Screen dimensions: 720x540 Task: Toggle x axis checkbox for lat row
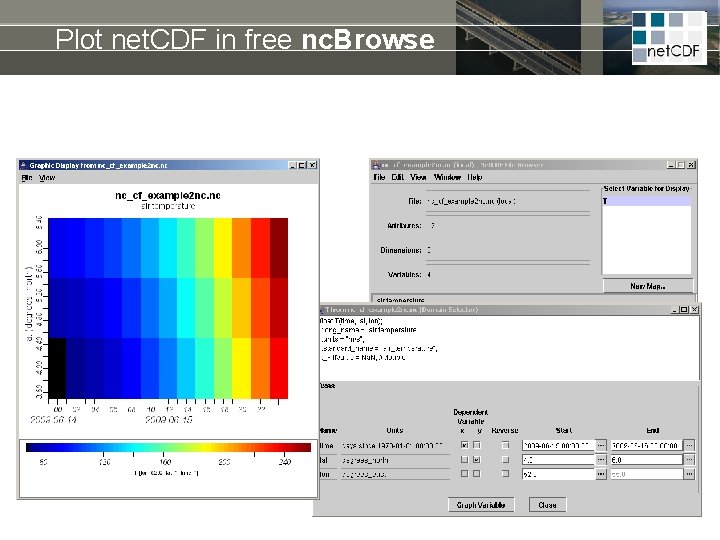464,460
